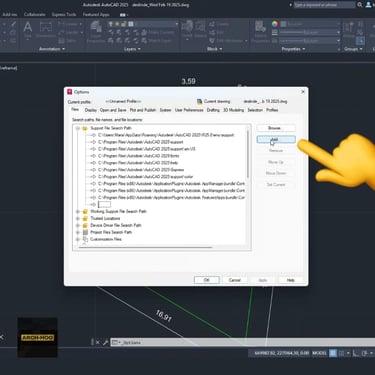Click the object color wheel icon
This screenshot has width=375, height=375.
coord(275,24)
